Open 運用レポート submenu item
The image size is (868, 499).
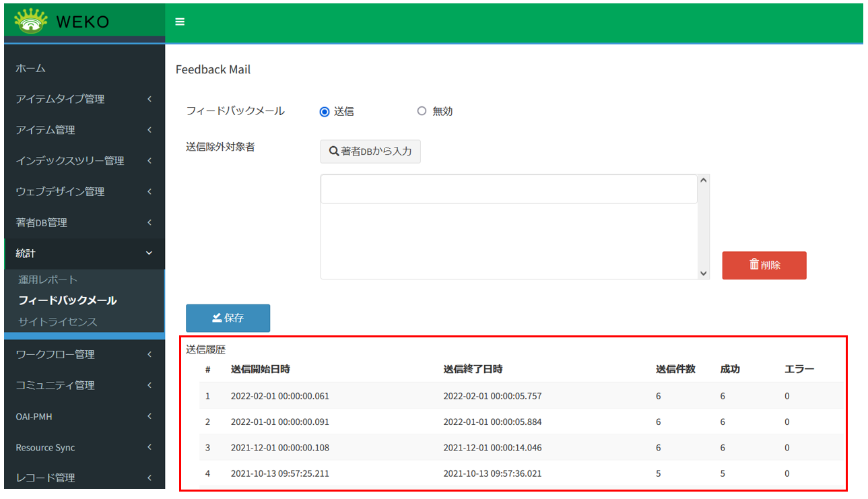point(48,279)
